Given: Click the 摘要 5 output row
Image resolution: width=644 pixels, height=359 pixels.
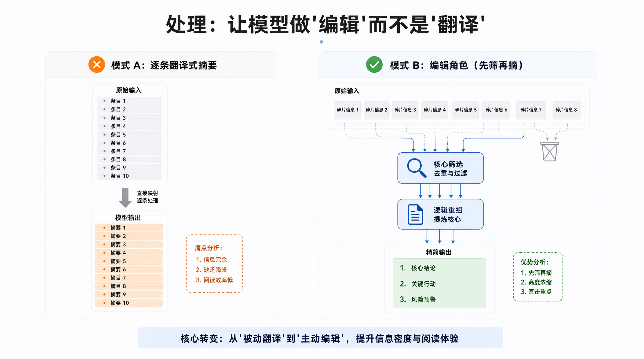Looking at the screenshot, I should [x=129, y=261].
